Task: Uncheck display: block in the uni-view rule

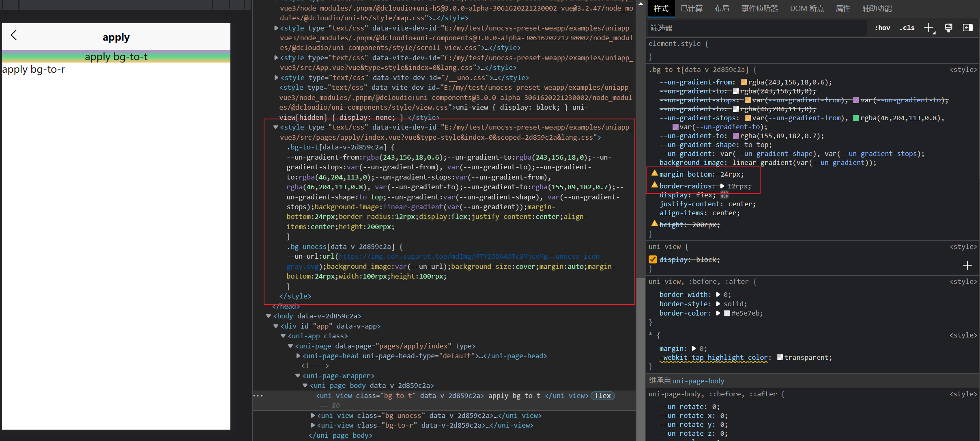Action: pyautogui.click(x=653, y=259)
